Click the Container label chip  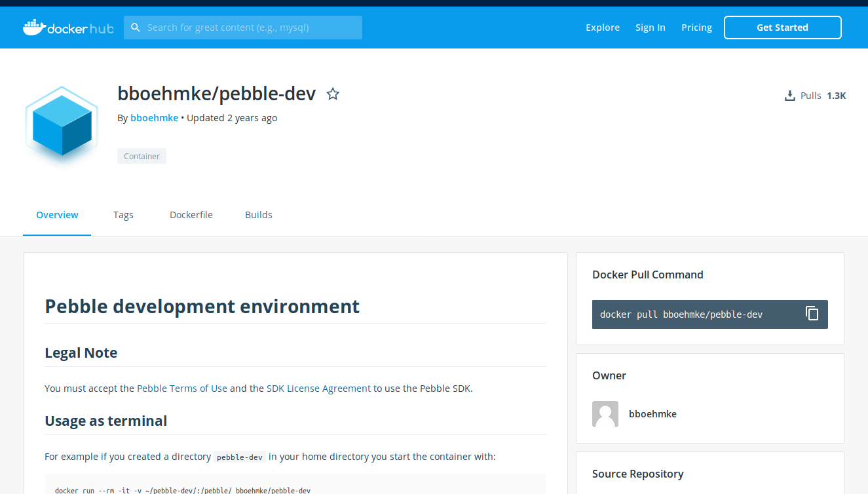142,156
